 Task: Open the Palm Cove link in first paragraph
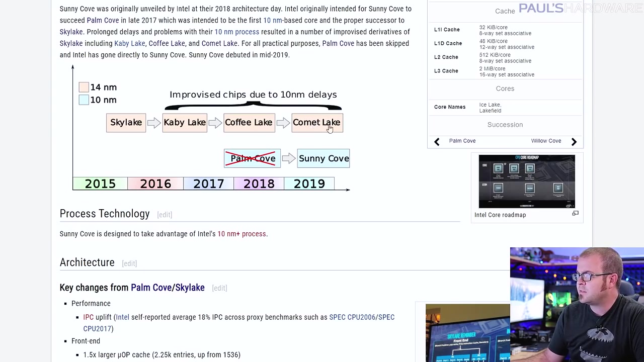click(x=103, y=20)
